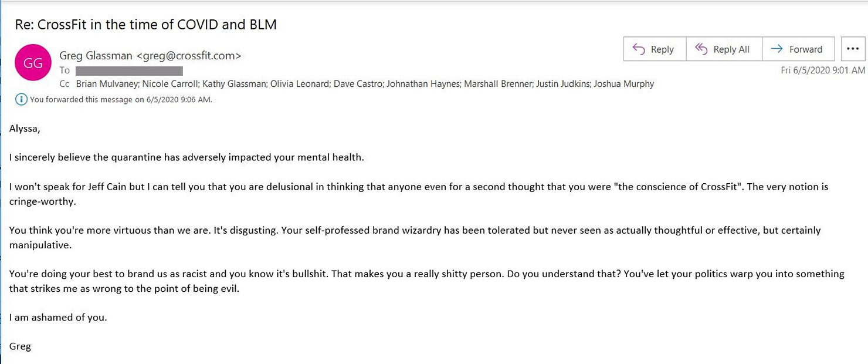Click the Reply All double-arrow icon
This screenshot has width=868, height=364.
701,49
